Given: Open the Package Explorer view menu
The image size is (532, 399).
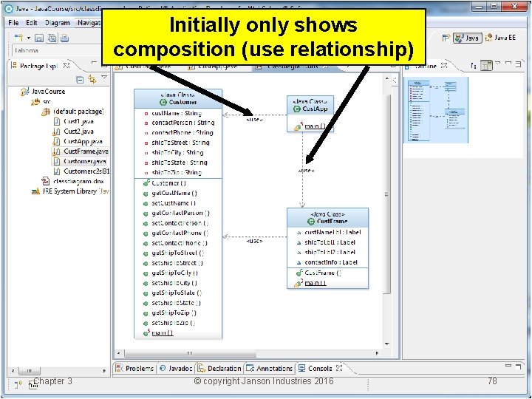Looking at the screenshot, I should click(x=104, y=78).
